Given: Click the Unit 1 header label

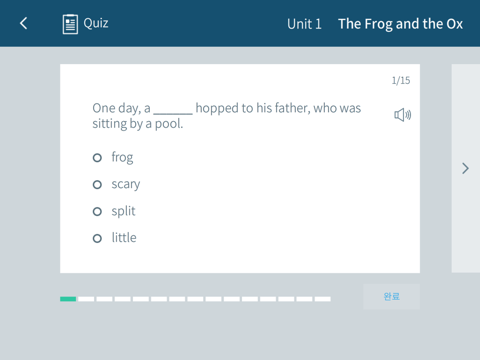Looking at the screenshot, I should [x=304, y=24].
